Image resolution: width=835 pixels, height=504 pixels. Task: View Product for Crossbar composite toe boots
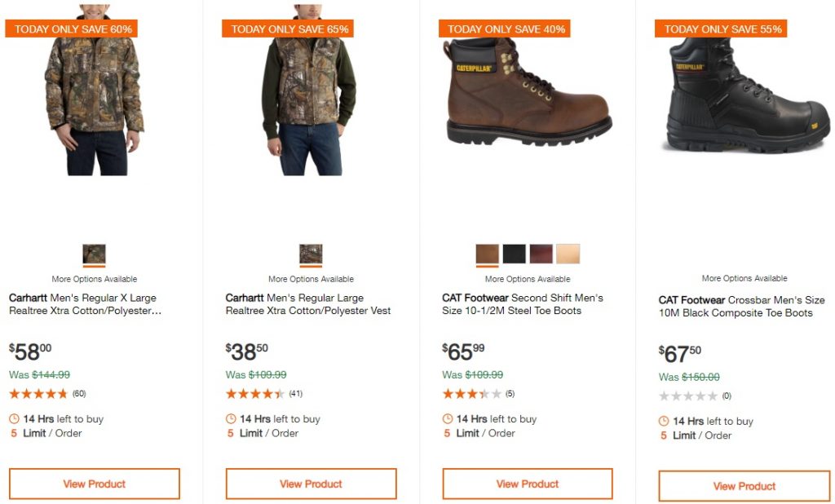[x=744, y=486]
